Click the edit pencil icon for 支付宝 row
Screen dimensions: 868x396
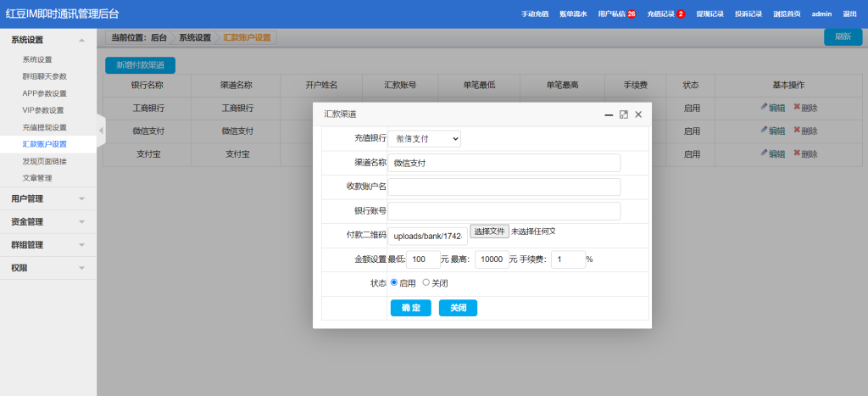click(764, 153)
